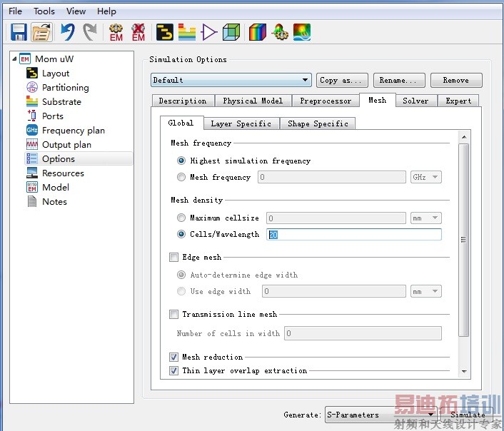Stop EM simulation red X icon
Viewport: 504px width, 431px height.
pos(138,32)
